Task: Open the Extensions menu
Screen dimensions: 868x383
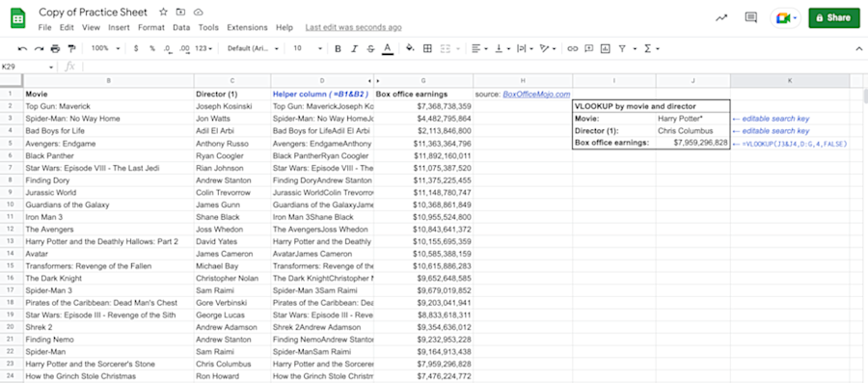Action: [x=247, y=27]
